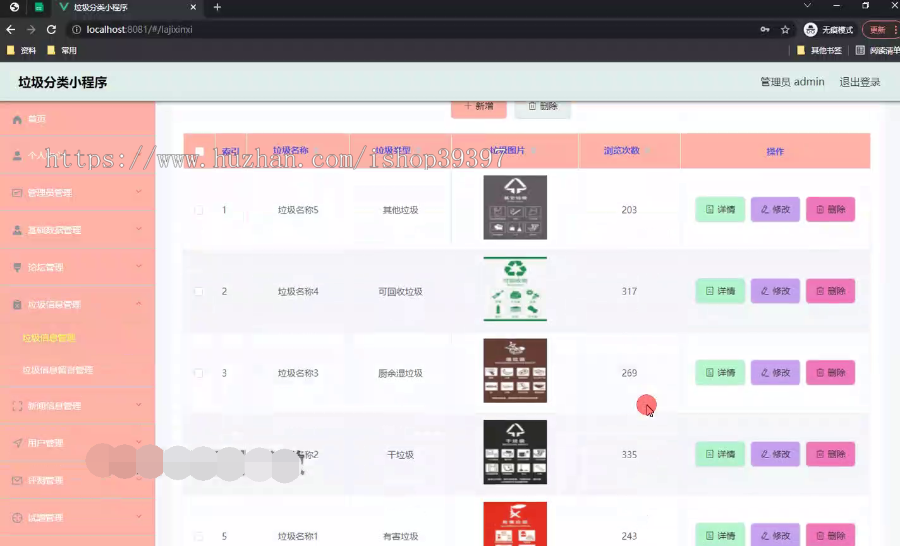Click 修改 for 垃圾名称4
The height and width of the screenshot is (546, 900).
(775, 291)
